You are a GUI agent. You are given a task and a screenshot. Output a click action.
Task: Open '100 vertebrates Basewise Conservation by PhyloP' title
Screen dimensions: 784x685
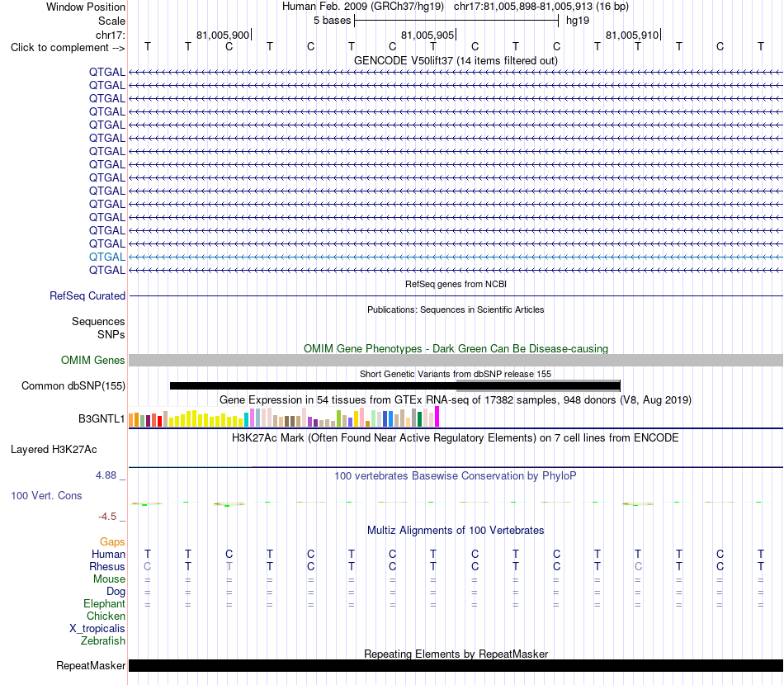456,476
